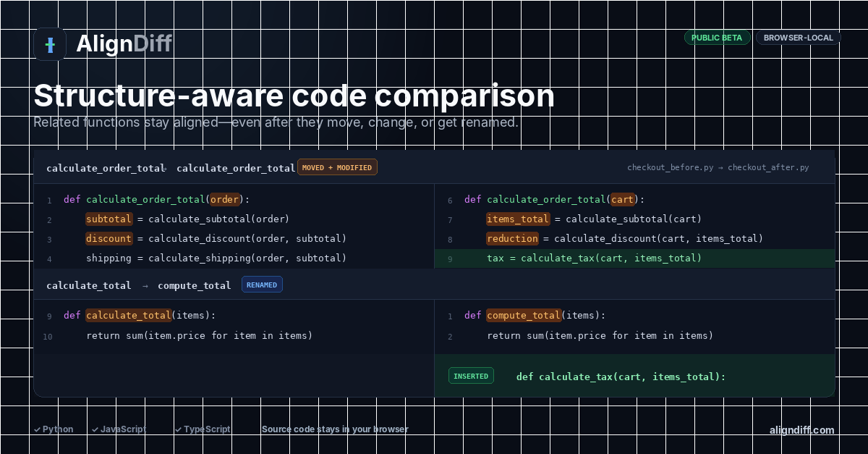Click line number 6 in the right pane
868x454 pixels.
point(450,200)
